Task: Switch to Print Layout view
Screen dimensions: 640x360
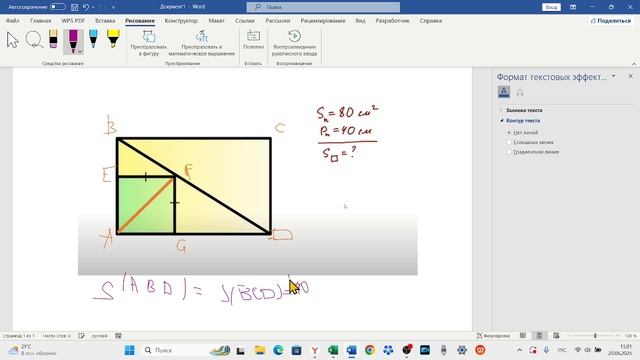Action: 539,336
